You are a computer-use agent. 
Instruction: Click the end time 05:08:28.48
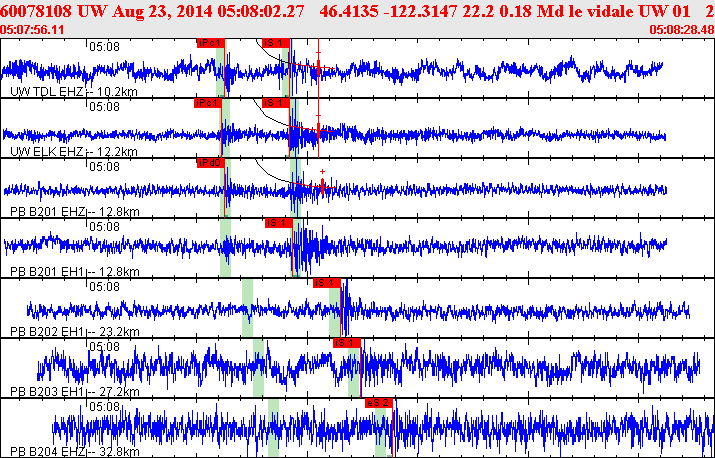[x=682, y=30]
